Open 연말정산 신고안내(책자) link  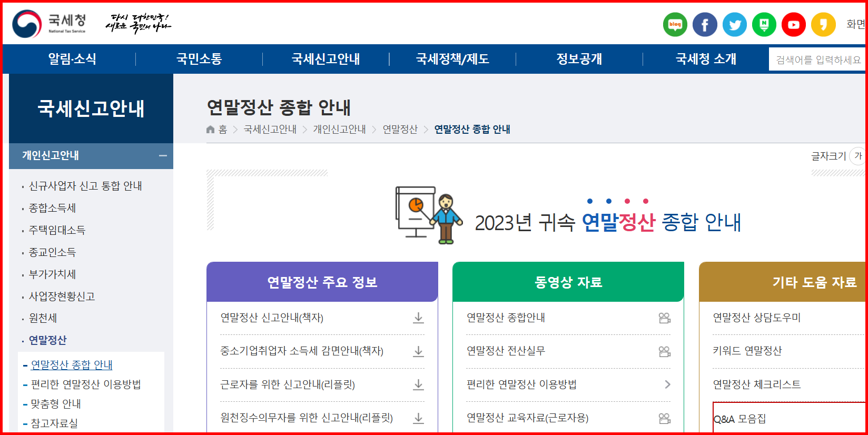coord(272,318)
